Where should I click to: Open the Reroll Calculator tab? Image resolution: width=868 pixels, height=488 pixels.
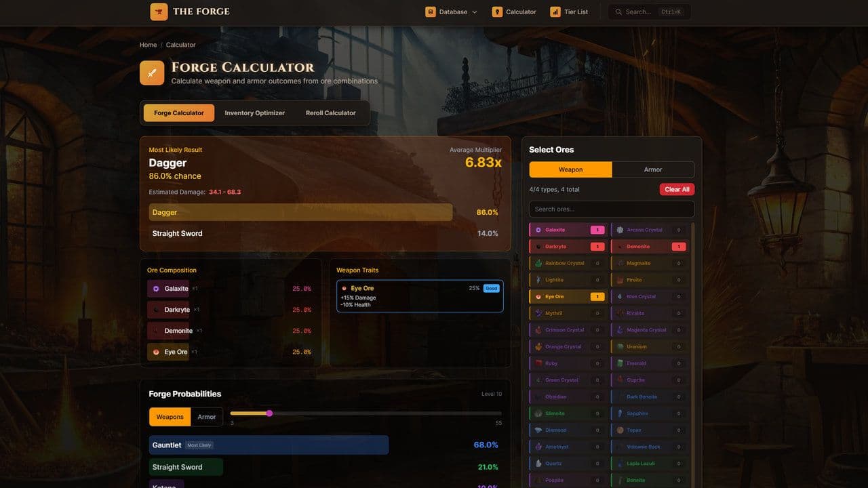[330, 113]
